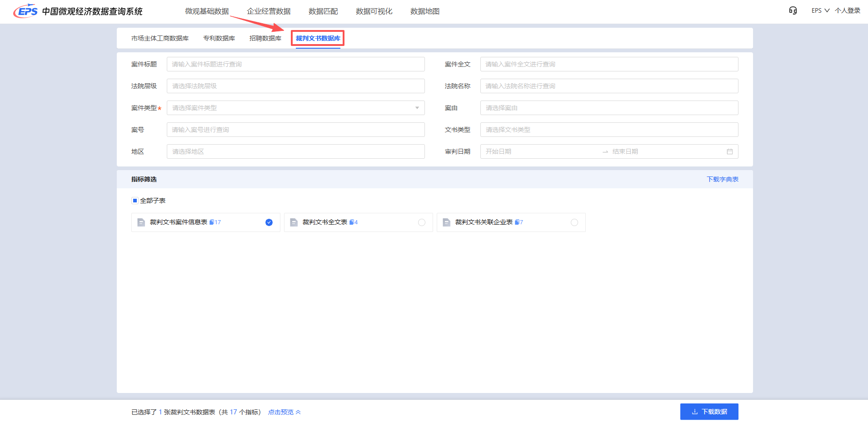Uncheck the 全部子表 checkbox
868x423 pixels.
(135, 200)
